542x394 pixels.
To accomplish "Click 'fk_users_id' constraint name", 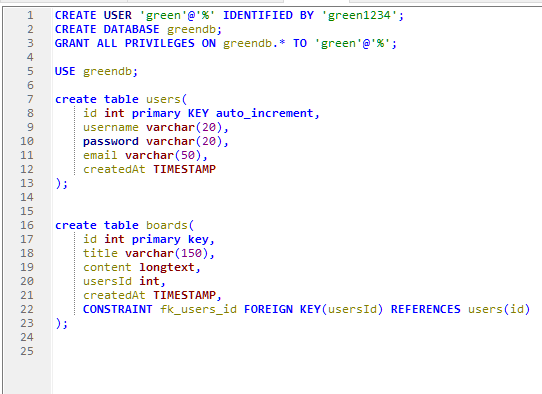I will [x=198, y=309].
